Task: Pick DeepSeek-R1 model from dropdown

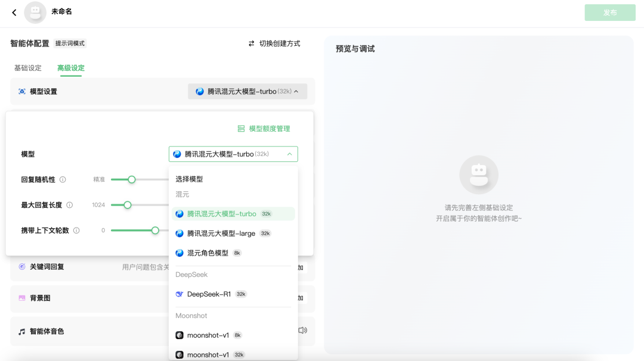Action: (x=209, y=294)
